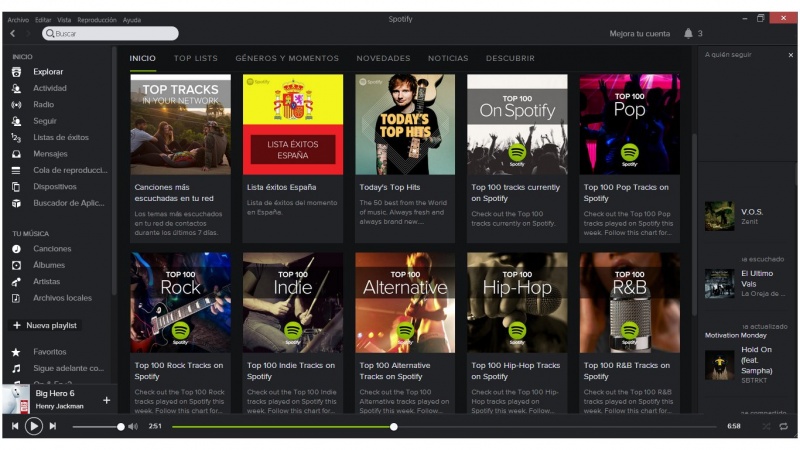Image resolution: width=800 pixels, height=450 pixels.
Task: Open the Sigue adelante playlist
Action: [x=68, y=368]
